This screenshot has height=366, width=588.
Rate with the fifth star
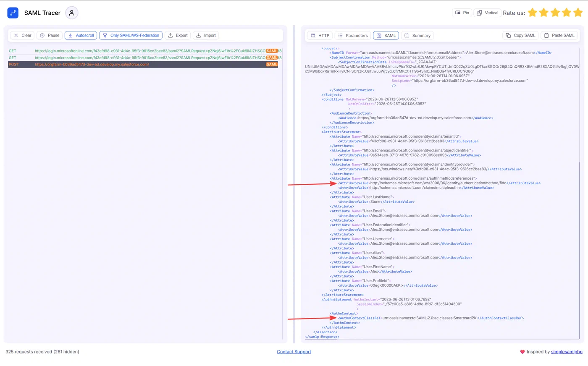coord(578,13)
